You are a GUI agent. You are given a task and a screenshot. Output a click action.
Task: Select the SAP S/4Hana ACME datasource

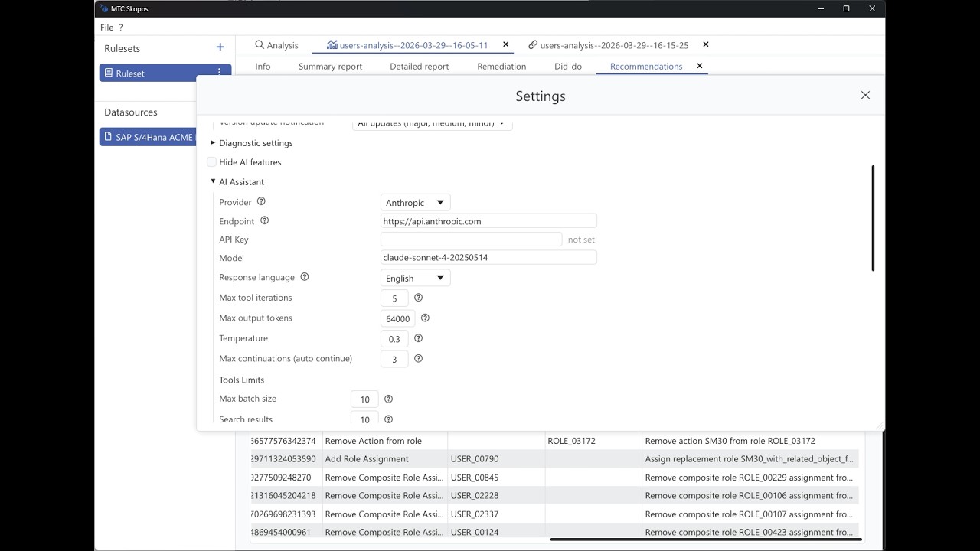coord(149,137)
